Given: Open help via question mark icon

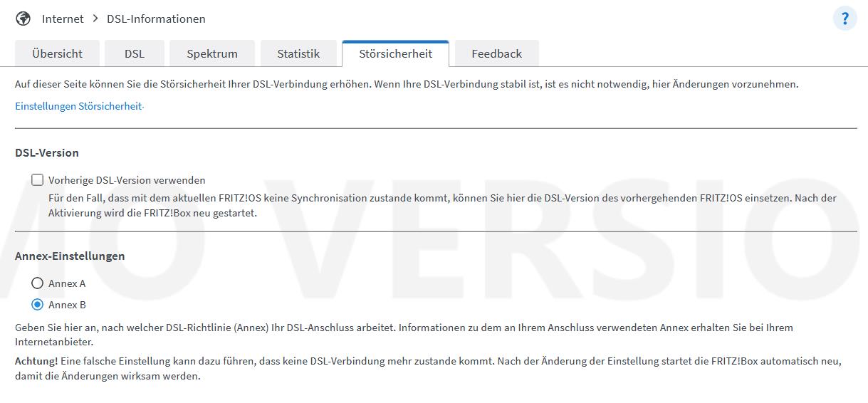Looking at the screenshot, I should click(845, 19).
